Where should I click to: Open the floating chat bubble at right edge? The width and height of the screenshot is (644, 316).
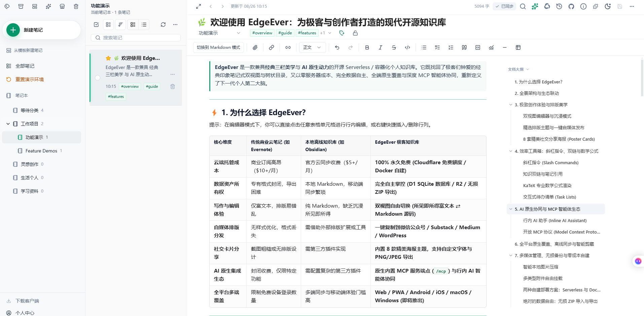[638, 261]
